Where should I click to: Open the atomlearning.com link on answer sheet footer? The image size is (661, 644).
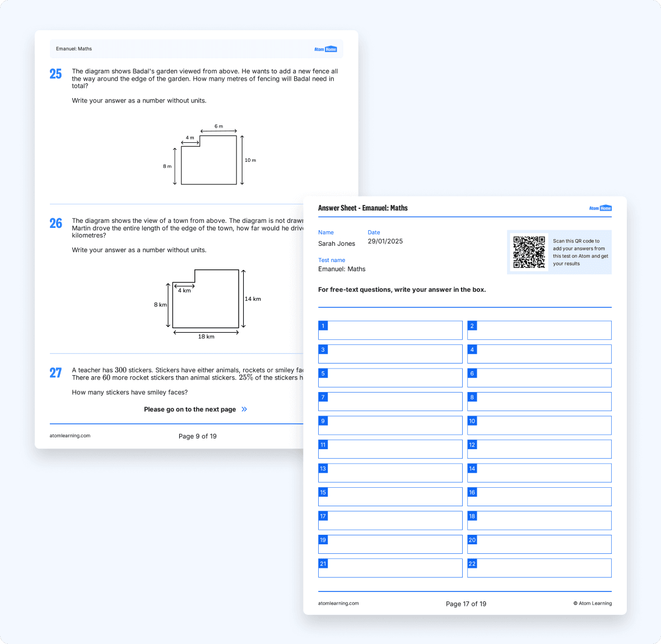(x=338, y=604)
